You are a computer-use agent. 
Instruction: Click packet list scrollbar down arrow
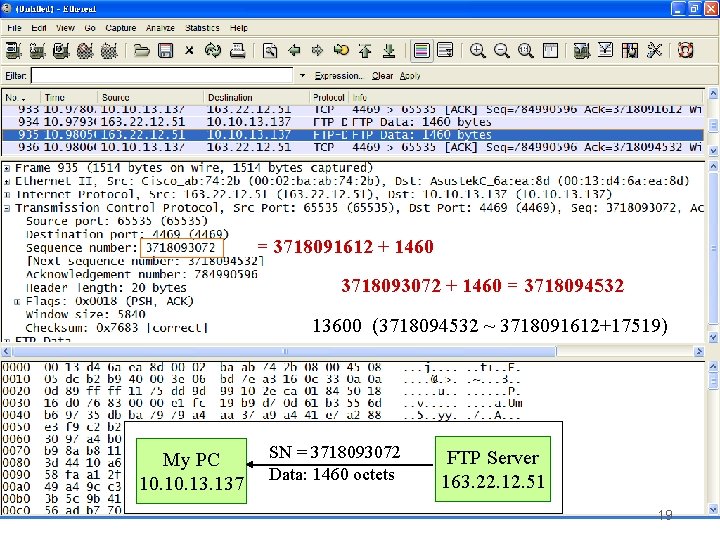(713, 150)
